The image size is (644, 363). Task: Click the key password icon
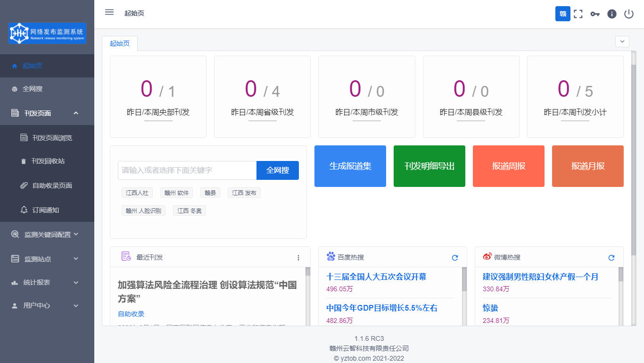coord(595,14)
